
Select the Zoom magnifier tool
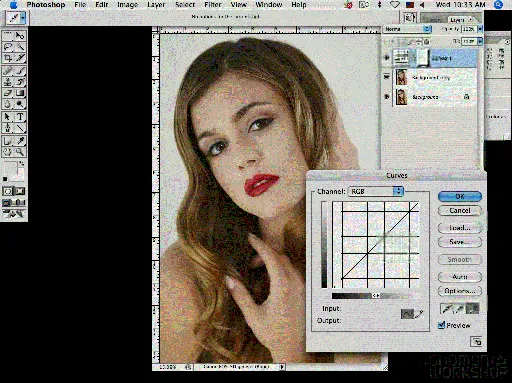point(20,152)
